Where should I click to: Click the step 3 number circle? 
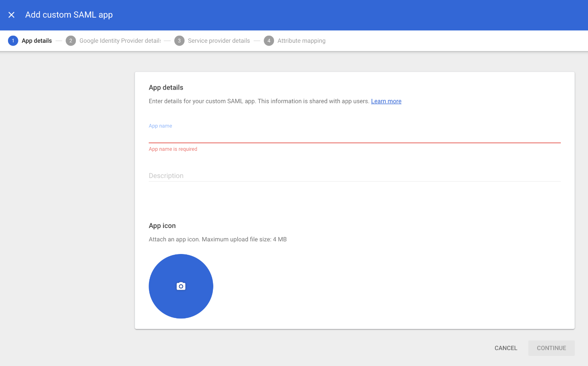click(179, 41)
